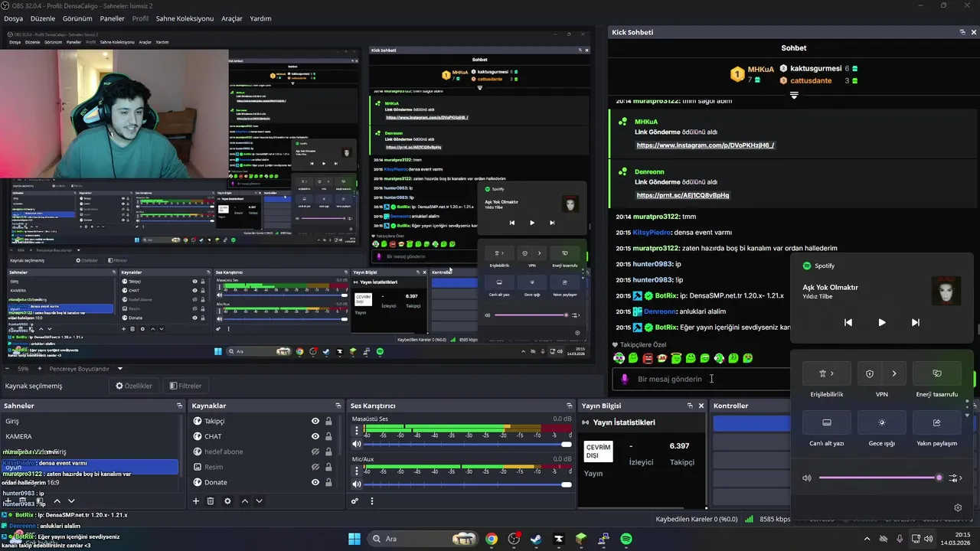Play the Spotify track
This screenshot has width=980, height=551.
[x=882, y=322]
